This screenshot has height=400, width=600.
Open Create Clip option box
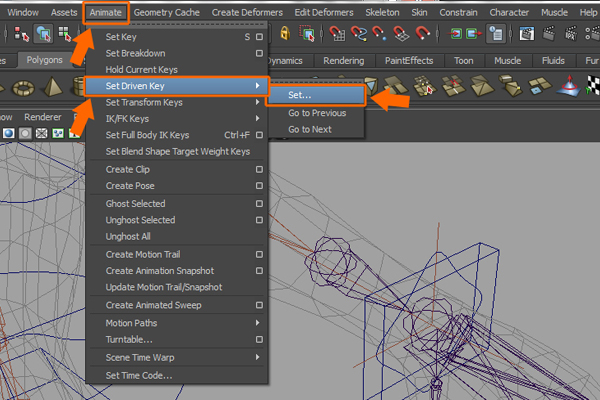[x=259, y=169]
